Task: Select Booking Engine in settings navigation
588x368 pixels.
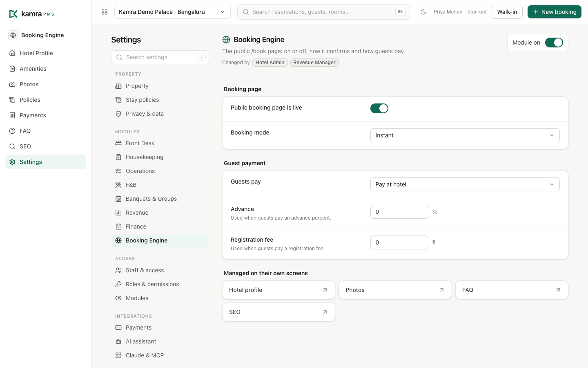Action: pos(160,240)
